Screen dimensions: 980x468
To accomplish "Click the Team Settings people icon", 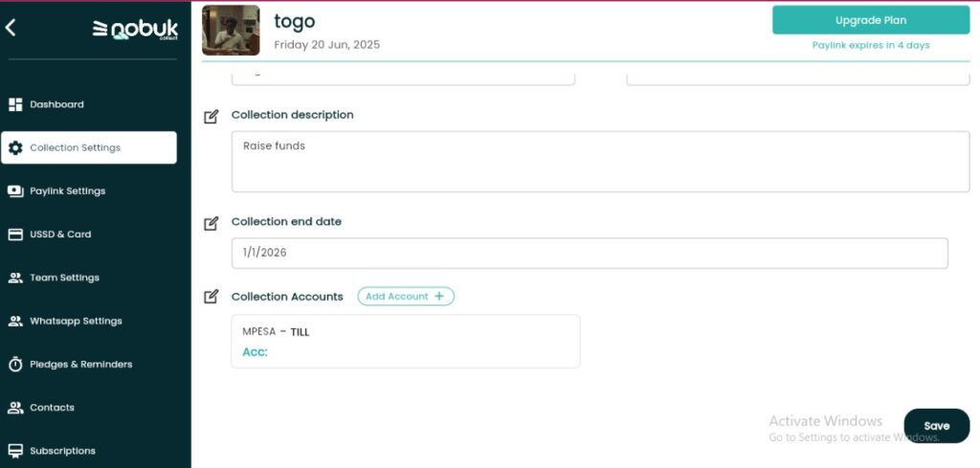I will click(15, 278).
